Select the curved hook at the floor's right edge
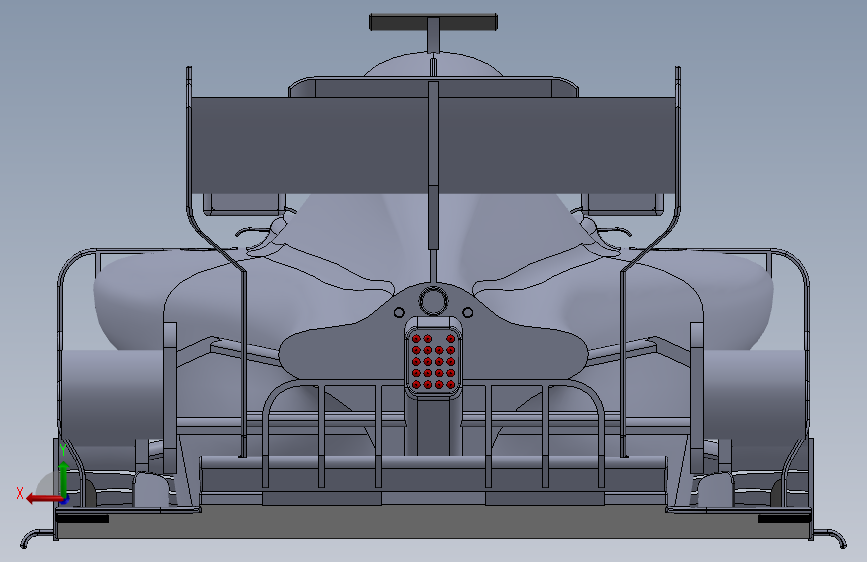The width and height of the screenshot is (867, 562). [830, 538]
